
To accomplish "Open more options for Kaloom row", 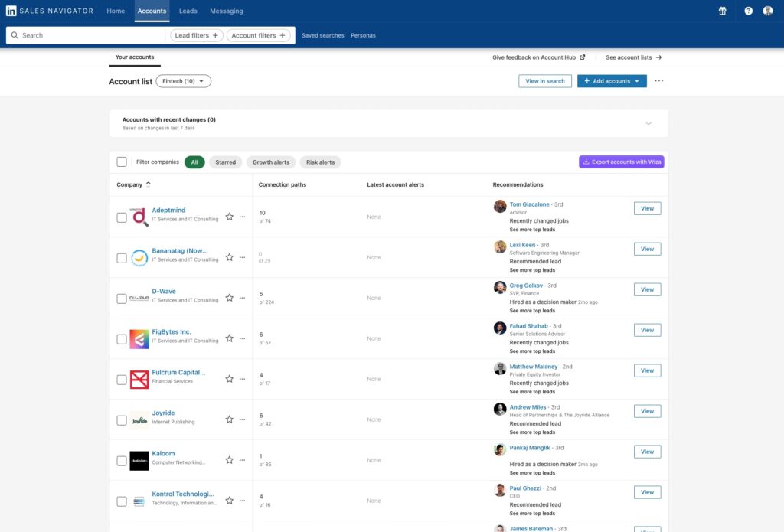I will click(243, 459).
